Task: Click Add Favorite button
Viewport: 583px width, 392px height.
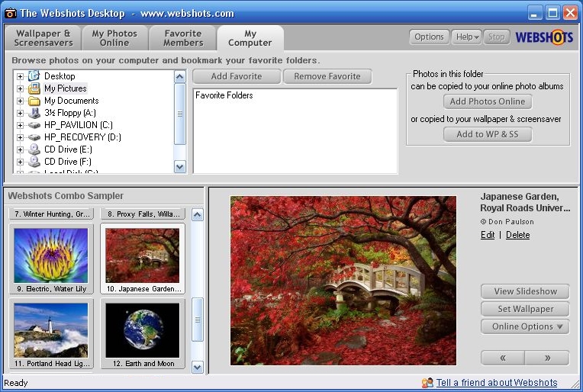Action: 237,76
